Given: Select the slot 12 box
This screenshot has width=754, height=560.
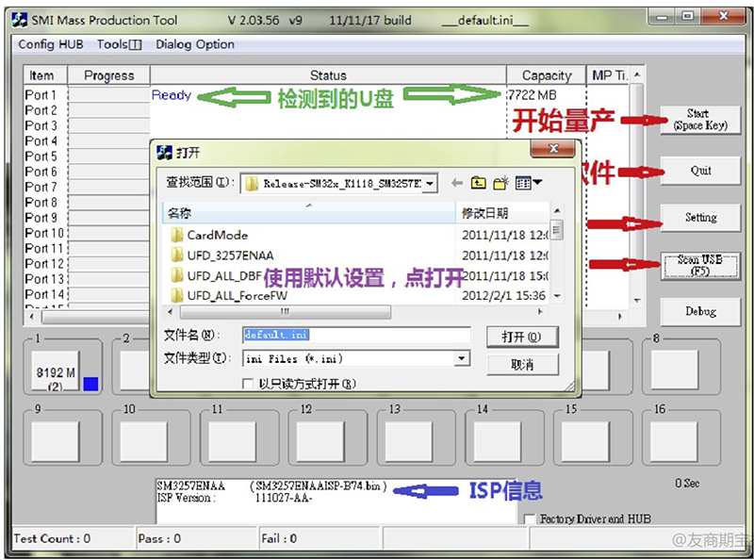Looking at the screenshot, I should 320,440.
